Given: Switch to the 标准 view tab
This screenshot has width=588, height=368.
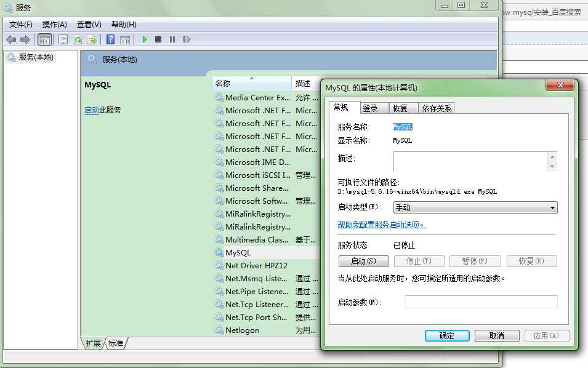Looking at the screenshot, I should [116, 343].
